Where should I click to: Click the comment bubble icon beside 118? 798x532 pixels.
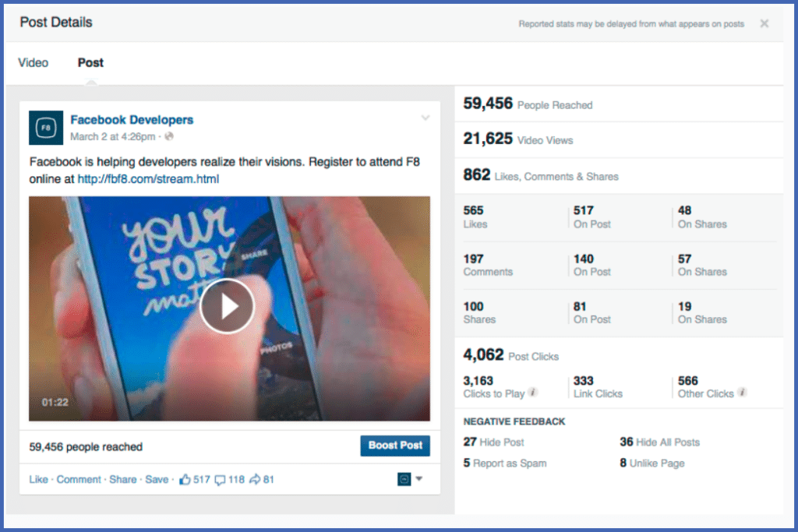[221, 479]
